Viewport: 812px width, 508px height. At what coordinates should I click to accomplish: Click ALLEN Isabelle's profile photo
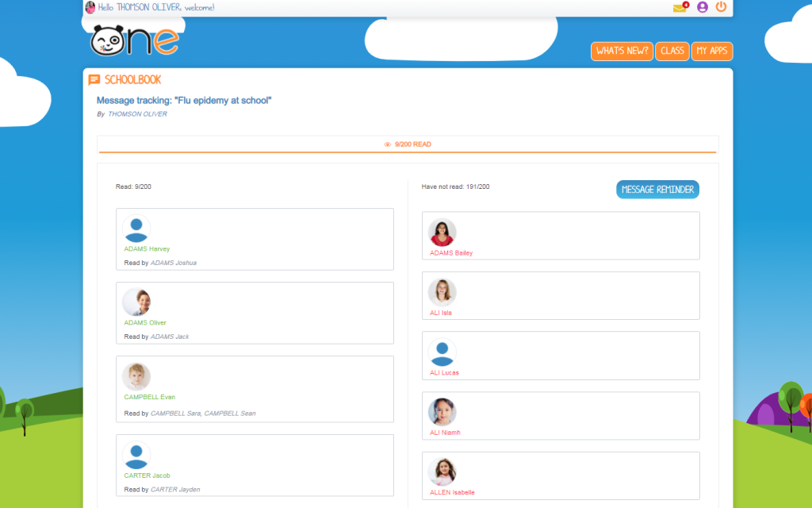[442, 472]
